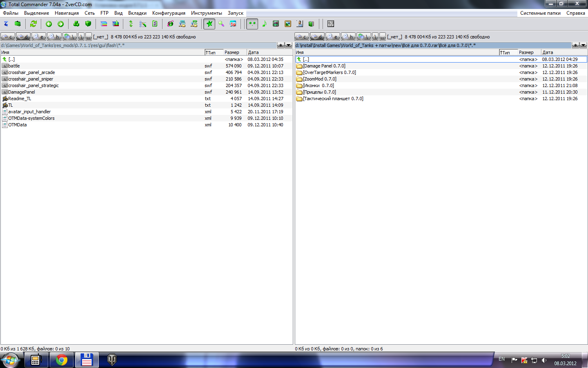
Task: Sort left panel by Размер column
Action: pyautogui.click(x=235, y=52)
